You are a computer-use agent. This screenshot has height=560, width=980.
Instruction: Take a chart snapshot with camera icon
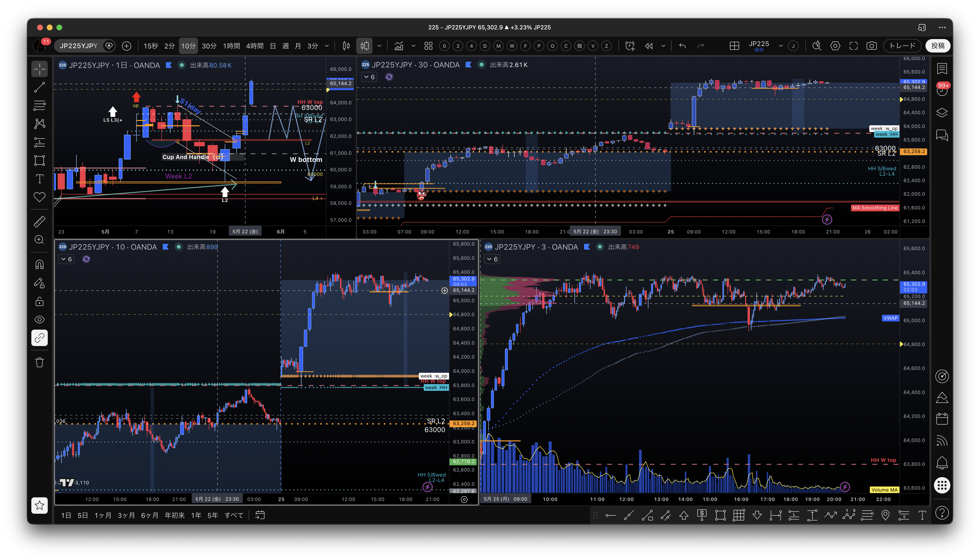[x=871, y=46]
